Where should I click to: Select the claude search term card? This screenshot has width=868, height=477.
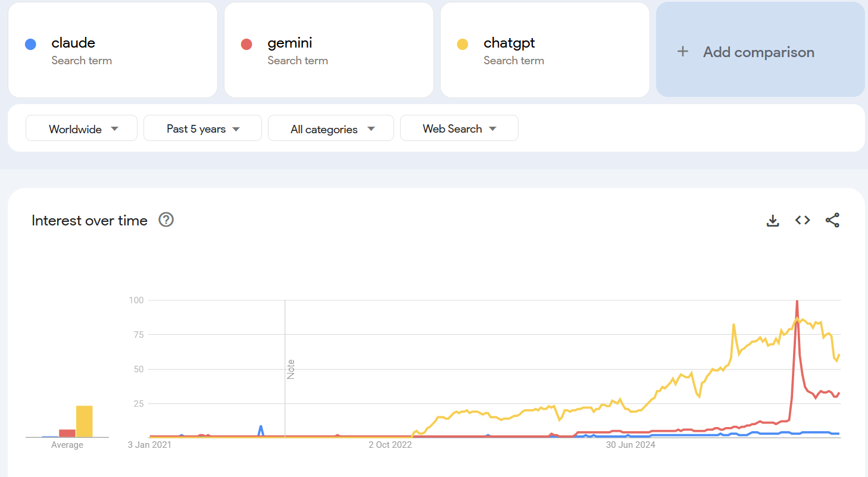[113, 50]
